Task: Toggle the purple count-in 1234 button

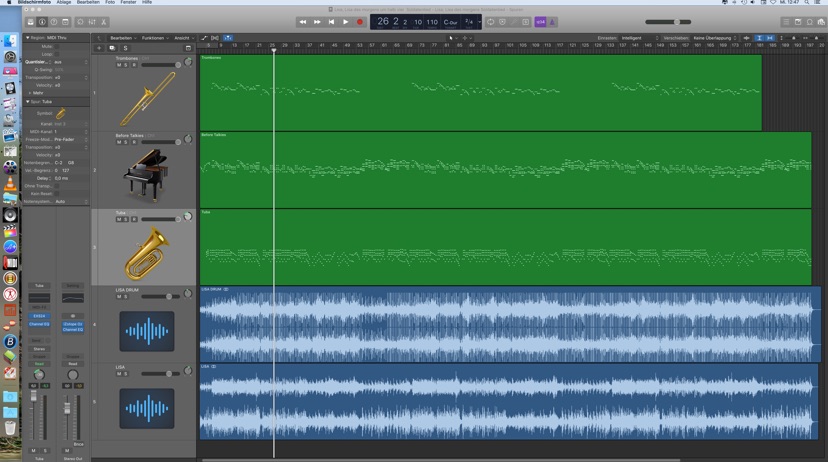Action: tap(540, 22)
